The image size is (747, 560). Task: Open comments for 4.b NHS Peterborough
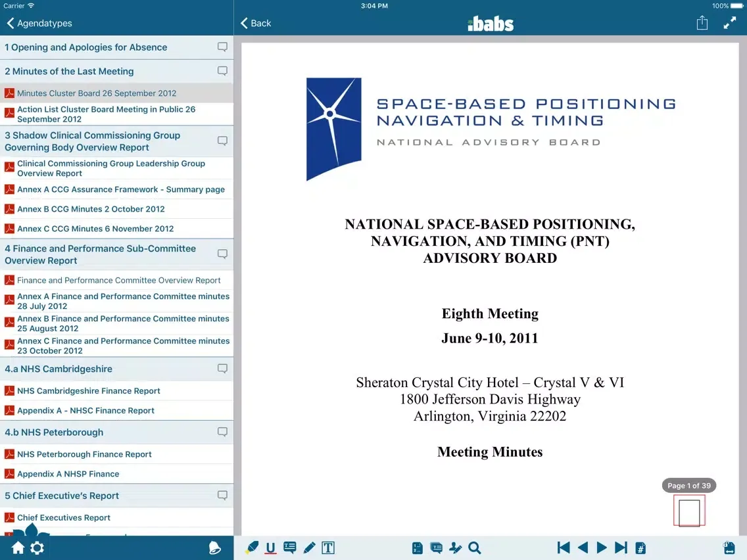[222, 432]
